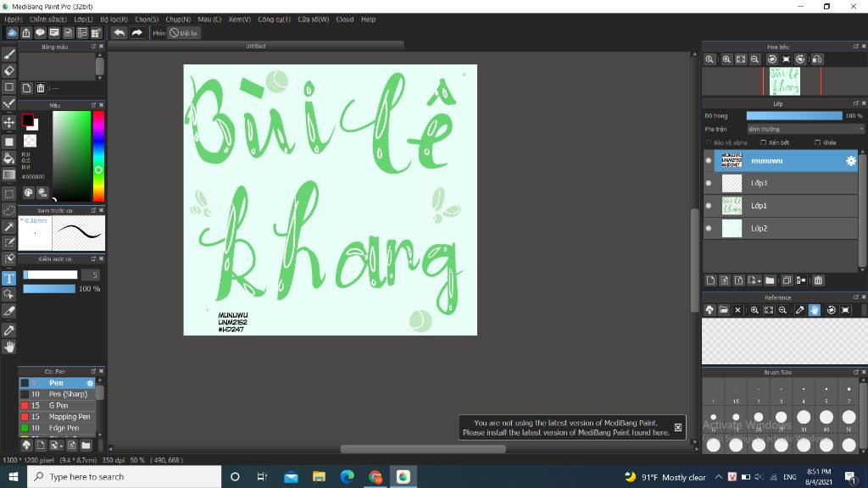
Task: Select the Brush tool in the left toolbar
Action: (8, 54)
